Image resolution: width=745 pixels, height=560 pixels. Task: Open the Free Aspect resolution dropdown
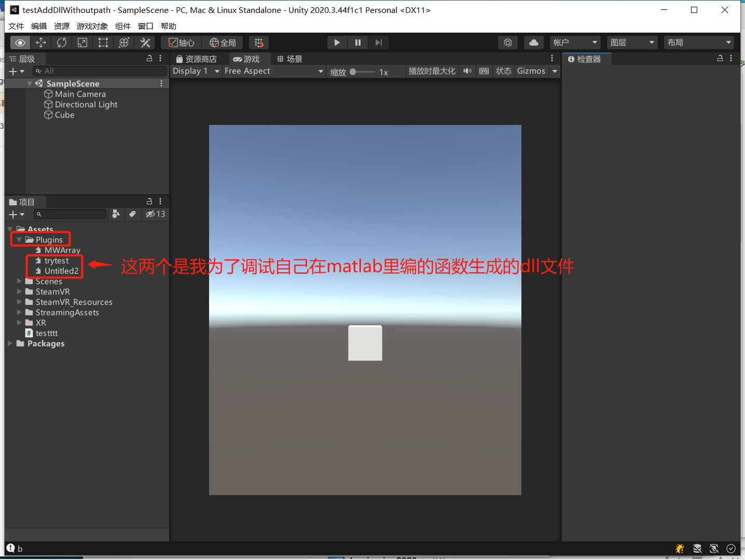[273, 71]
